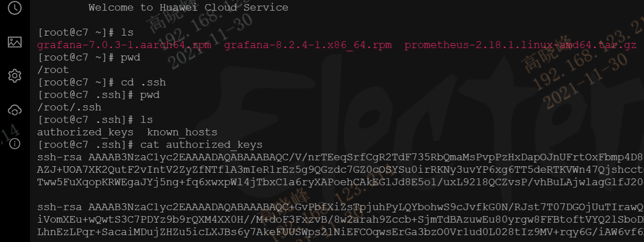The height and width of the screenshot is (242, 644).
Task: Click the 'cat authorized_keys' command text
Action: click(x=201, y=145)
